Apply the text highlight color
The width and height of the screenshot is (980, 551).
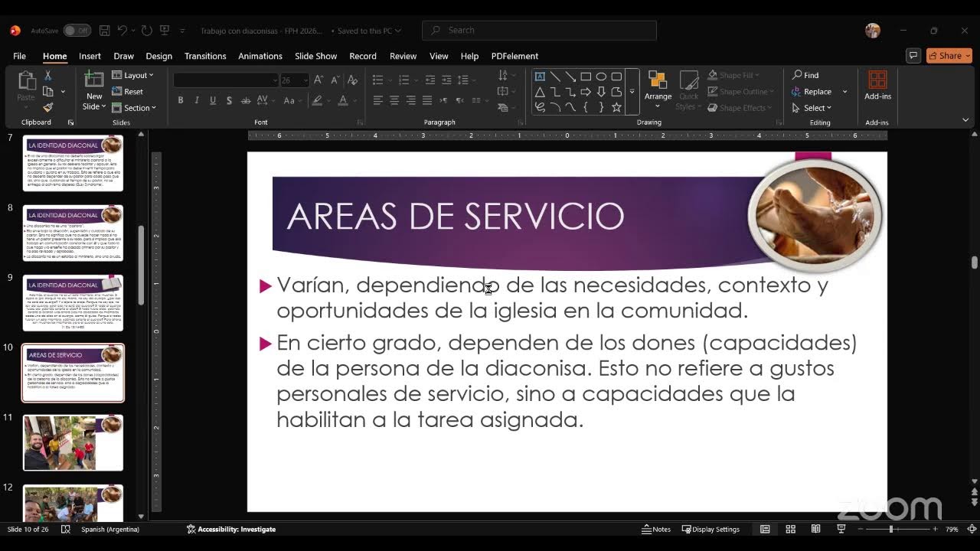[317, 100]
